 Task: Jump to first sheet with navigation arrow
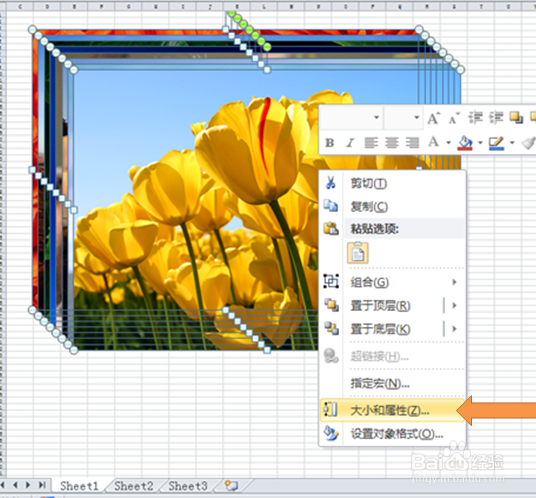(x=3, y=485)
